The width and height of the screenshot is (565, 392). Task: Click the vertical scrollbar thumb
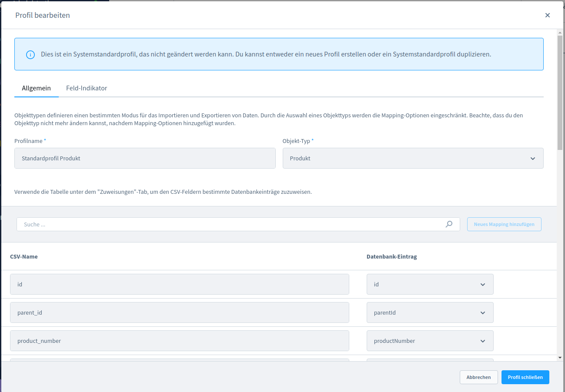tap(560, 93)
